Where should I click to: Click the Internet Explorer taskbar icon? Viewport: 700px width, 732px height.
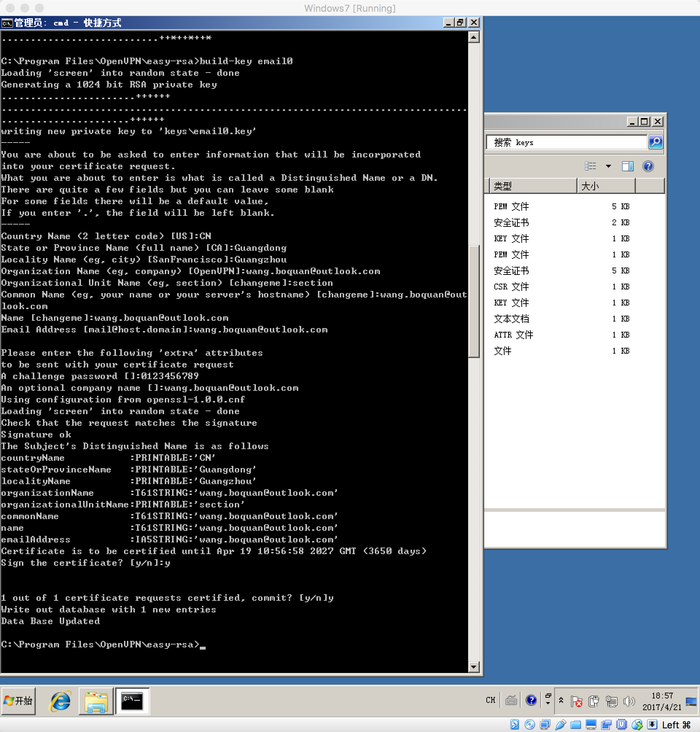[x=61, y=701]
